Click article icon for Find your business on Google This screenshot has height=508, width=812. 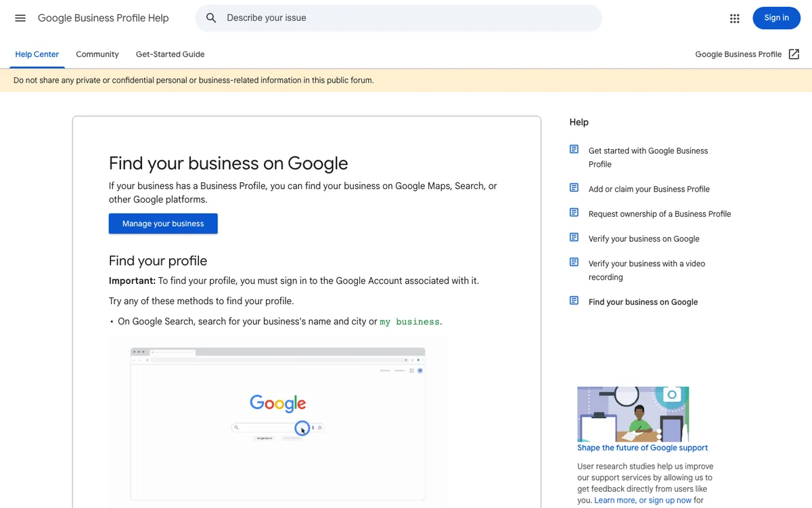[574, 300]
